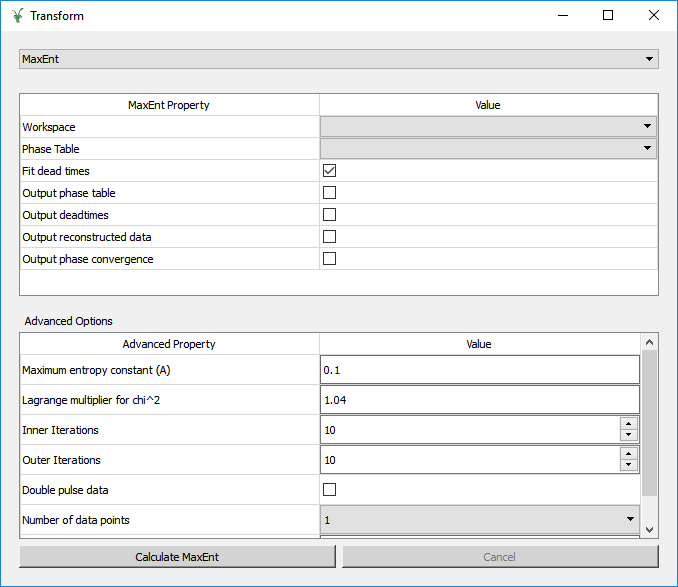Viewport: 678px width, 587px height.
Task: Expand the Workspace dropdown
Action: [488, 127]
